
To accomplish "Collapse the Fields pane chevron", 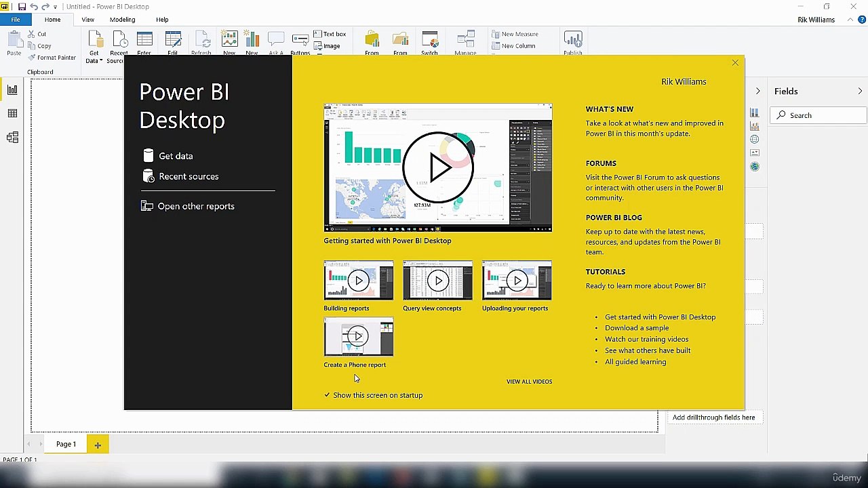I will click(x=860, y=91).
